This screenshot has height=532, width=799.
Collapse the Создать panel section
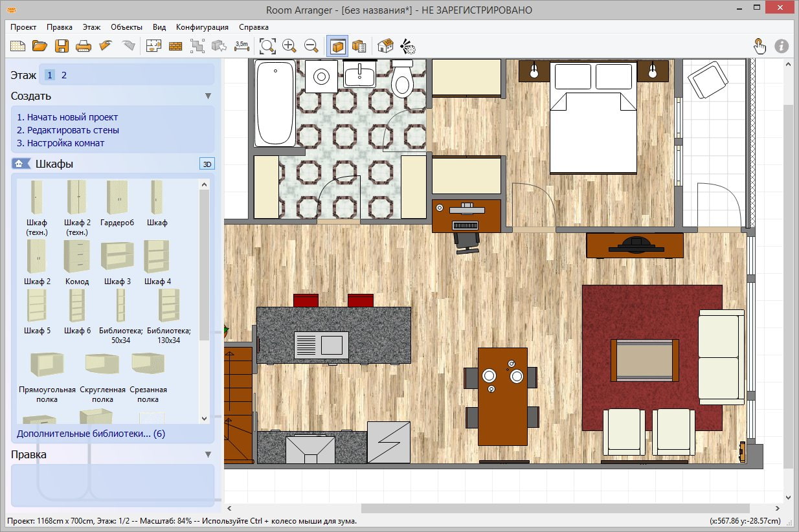click(208, 96)
